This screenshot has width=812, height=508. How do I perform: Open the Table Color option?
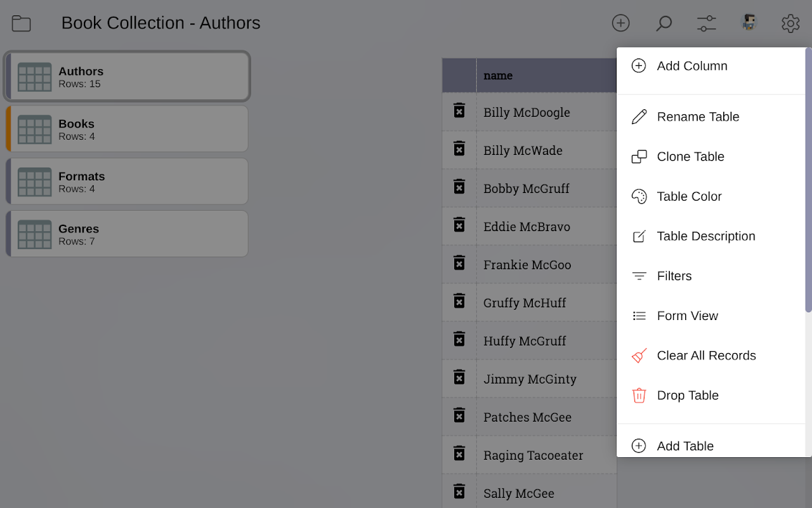[x=689, y=197]
